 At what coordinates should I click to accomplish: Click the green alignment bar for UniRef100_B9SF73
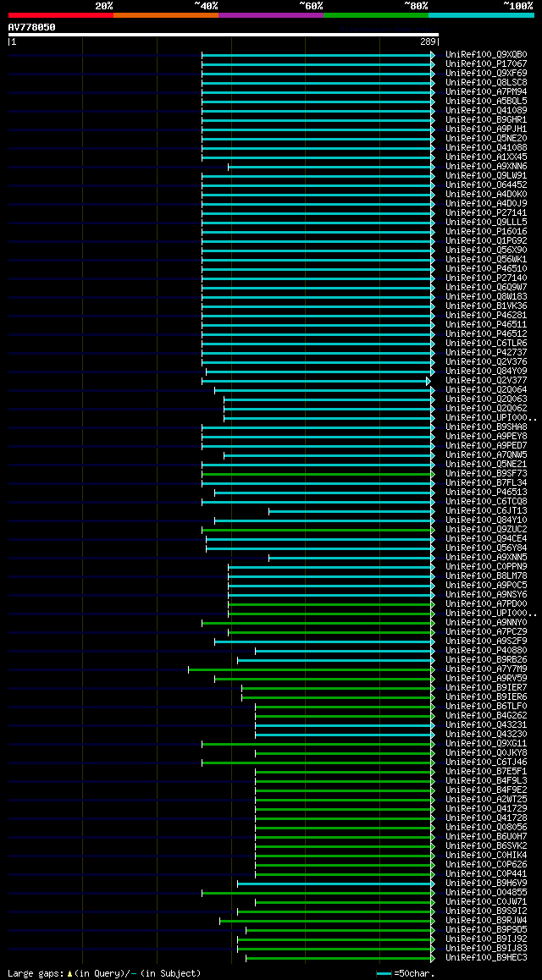pyautogui.click(x=317, y=474)
